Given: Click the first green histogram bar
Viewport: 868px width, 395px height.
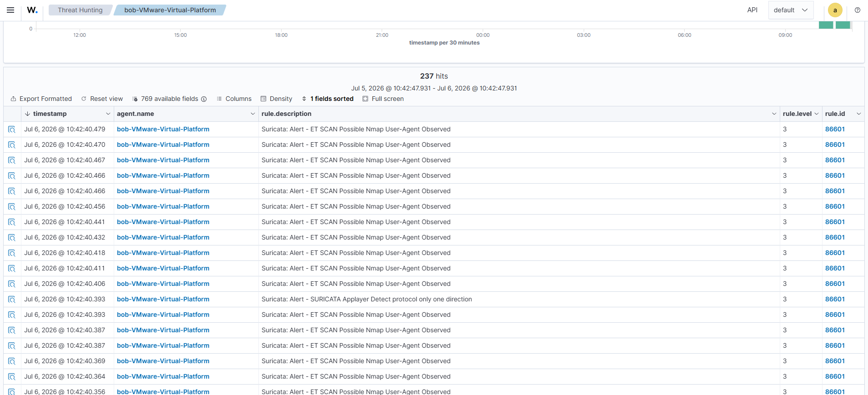Looking at the screenshot, I should pyautogui.click(x=826, y=25).
